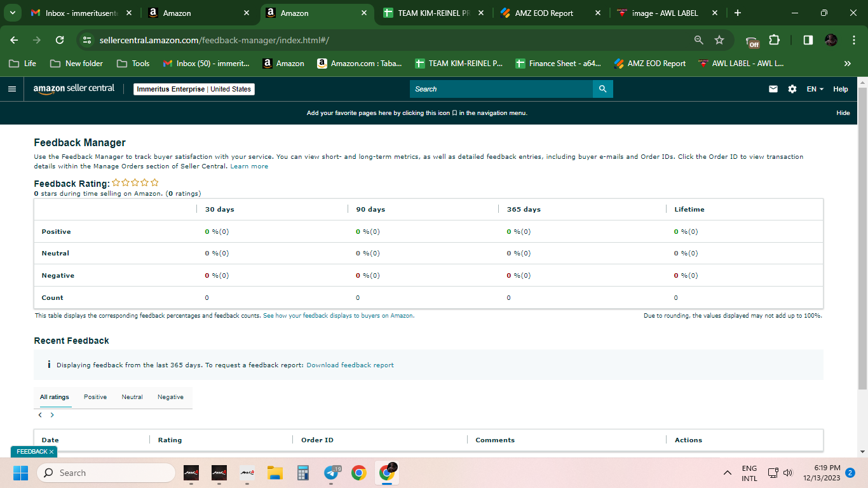Switch to the AMZ EOD Report browser tab
Screen dimensions: 868x488
pyautogui.click(x=550, y=13)
